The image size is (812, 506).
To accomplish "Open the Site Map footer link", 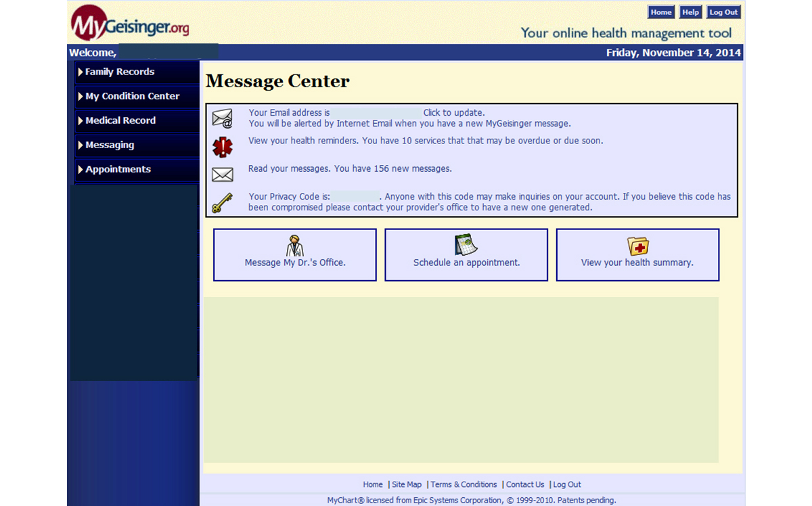I will click(407, 484).
